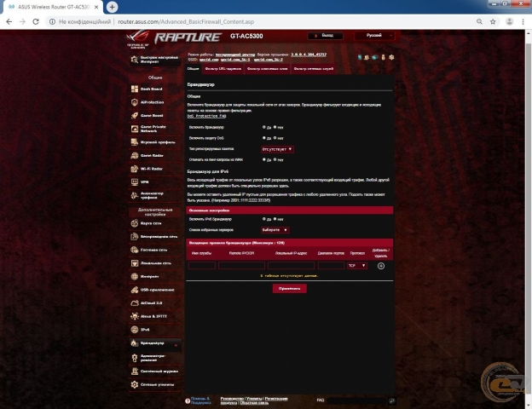Open Помощь & Поддержка footer link
This screenshot has height=409, width=532.
[200, 400]
